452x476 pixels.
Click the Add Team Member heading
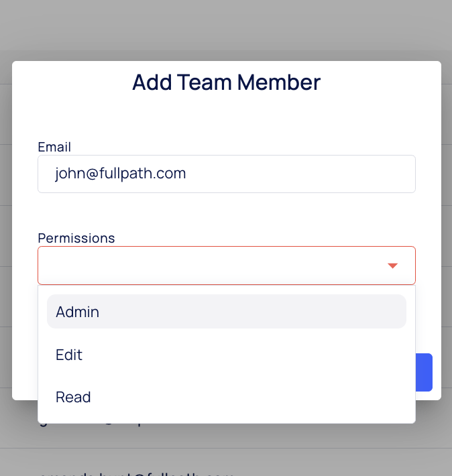(x=226, y=82)
